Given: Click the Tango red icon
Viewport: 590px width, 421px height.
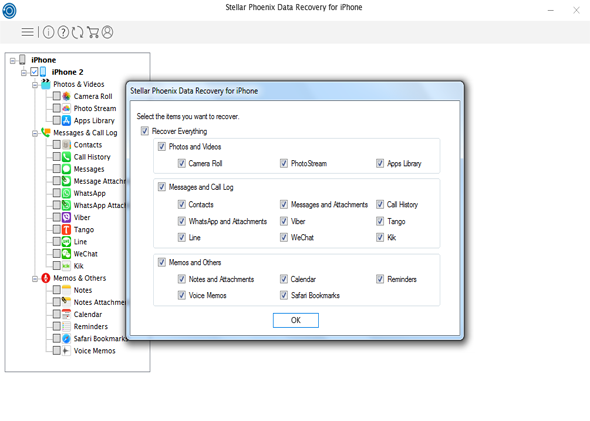Looking at the screenshot, I should [66, 229].
